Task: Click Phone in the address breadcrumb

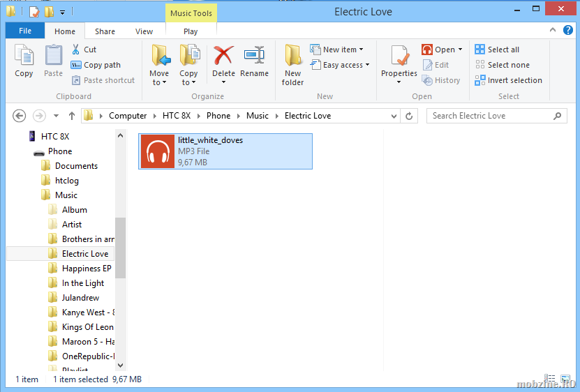Action: pyautogui.click(x=218, y=116)
